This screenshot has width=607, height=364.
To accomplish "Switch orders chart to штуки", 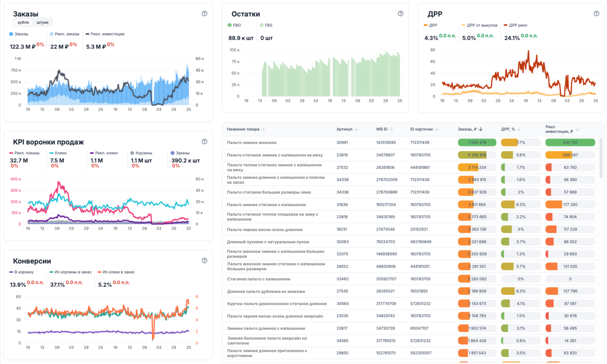I will (x=42, y=22).
